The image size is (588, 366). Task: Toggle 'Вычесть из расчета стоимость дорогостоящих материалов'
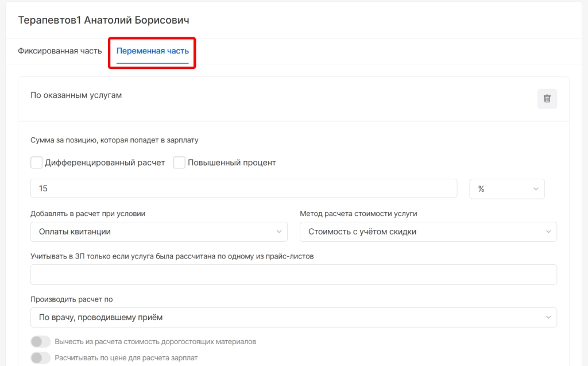pyautogui.click(x=41, y=342)
